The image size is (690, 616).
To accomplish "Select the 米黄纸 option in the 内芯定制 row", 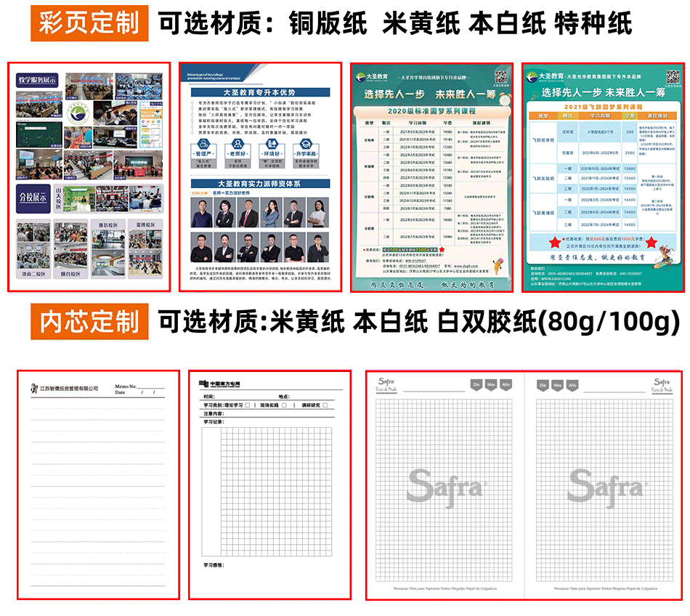I will 307,322.
